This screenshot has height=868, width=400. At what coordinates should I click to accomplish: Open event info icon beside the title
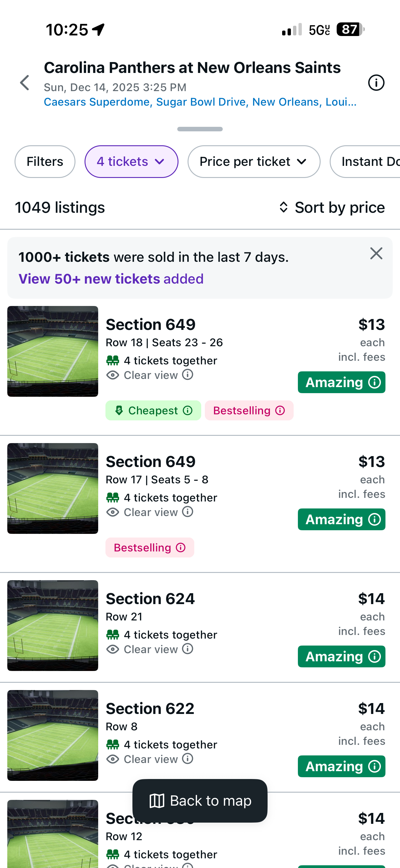coord(376,83)
